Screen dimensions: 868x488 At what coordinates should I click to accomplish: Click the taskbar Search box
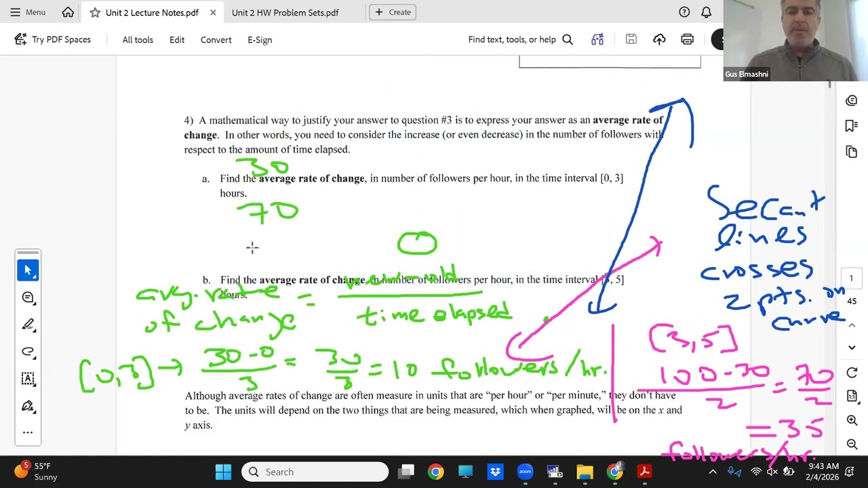(315, 472)
